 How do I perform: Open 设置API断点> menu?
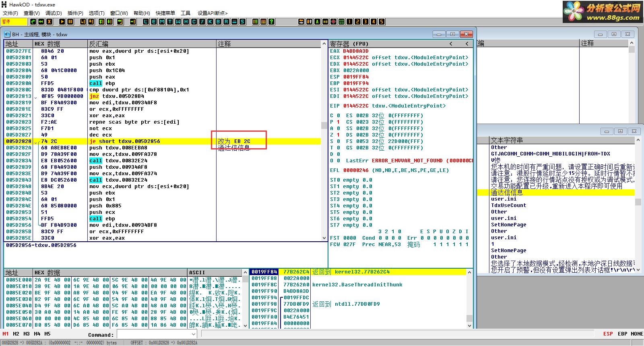(x=213, y=13)
